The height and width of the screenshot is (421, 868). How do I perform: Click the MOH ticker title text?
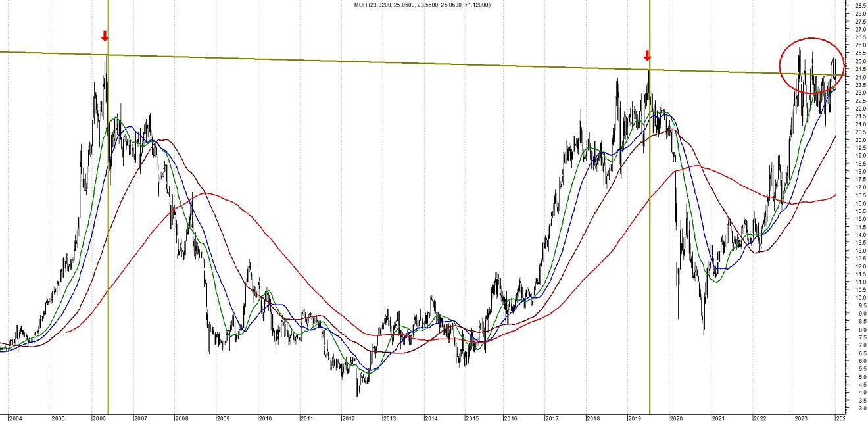pyautogui.click(x=422, y=5)
